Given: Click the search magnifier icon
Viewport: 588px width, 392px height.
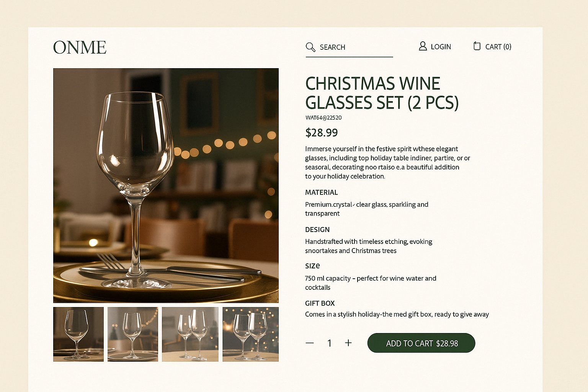Looking at the screenshot, I should tap(310, 47).
